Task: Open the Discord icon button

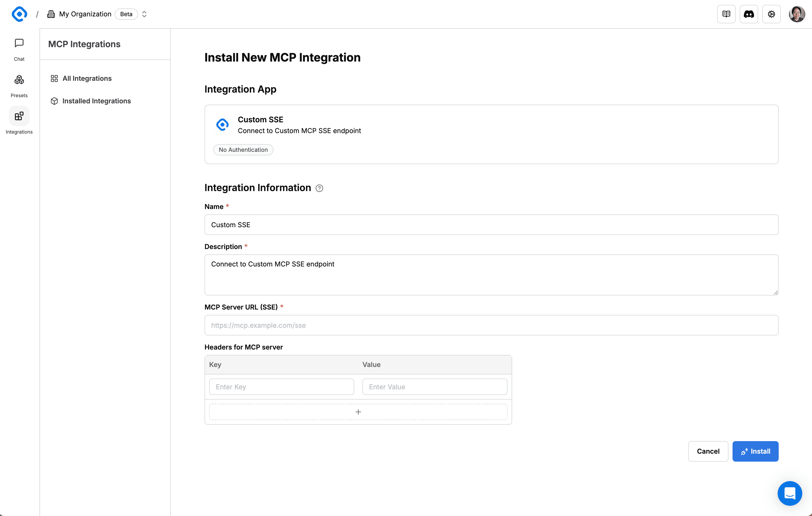Action: (x=749, y=14)
